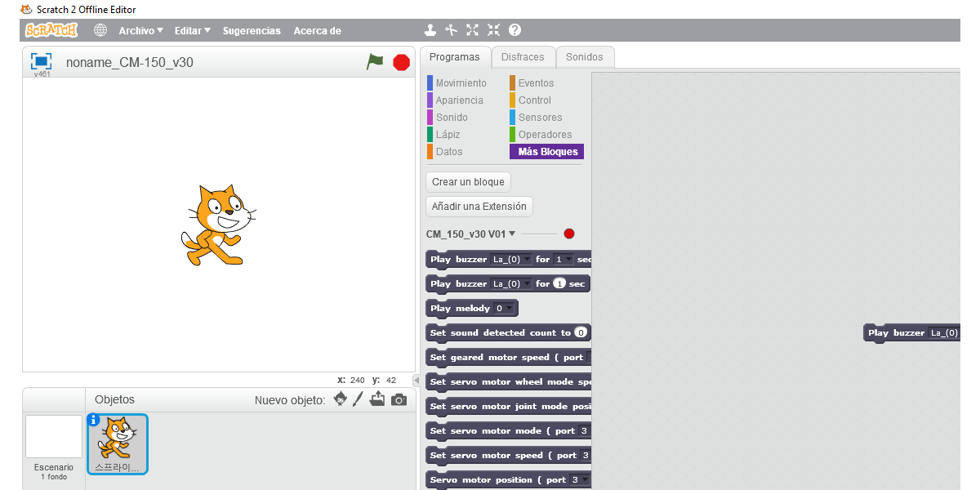980x490 pixels.
Task: Select the Grow sprite tool
Action: click(472, 30)
